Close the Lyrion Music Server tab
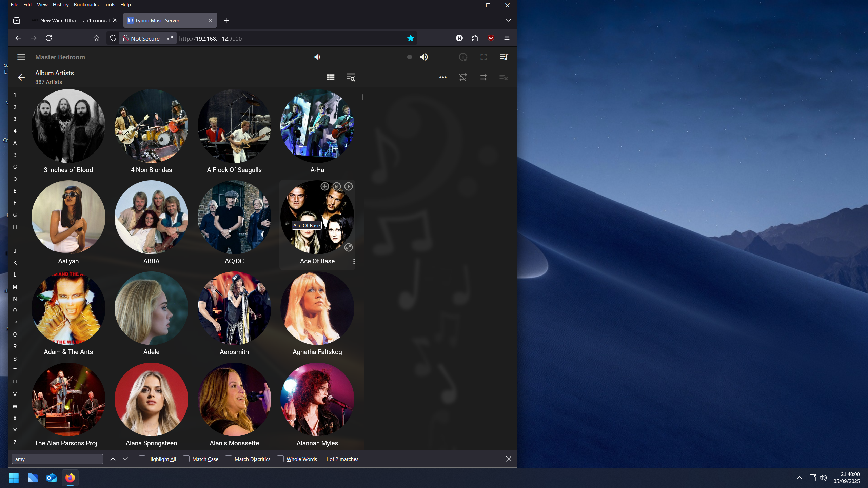 [210, 20]
